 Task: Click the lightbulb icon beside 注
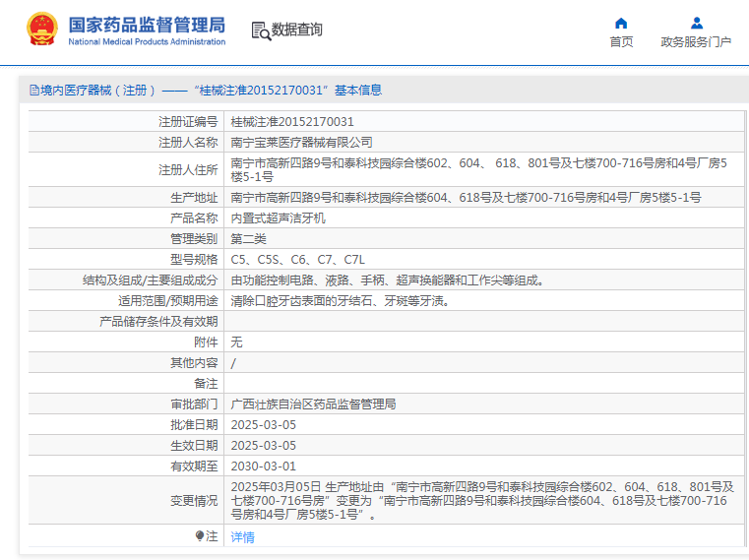pyautogui.click(x=200, y=536)
